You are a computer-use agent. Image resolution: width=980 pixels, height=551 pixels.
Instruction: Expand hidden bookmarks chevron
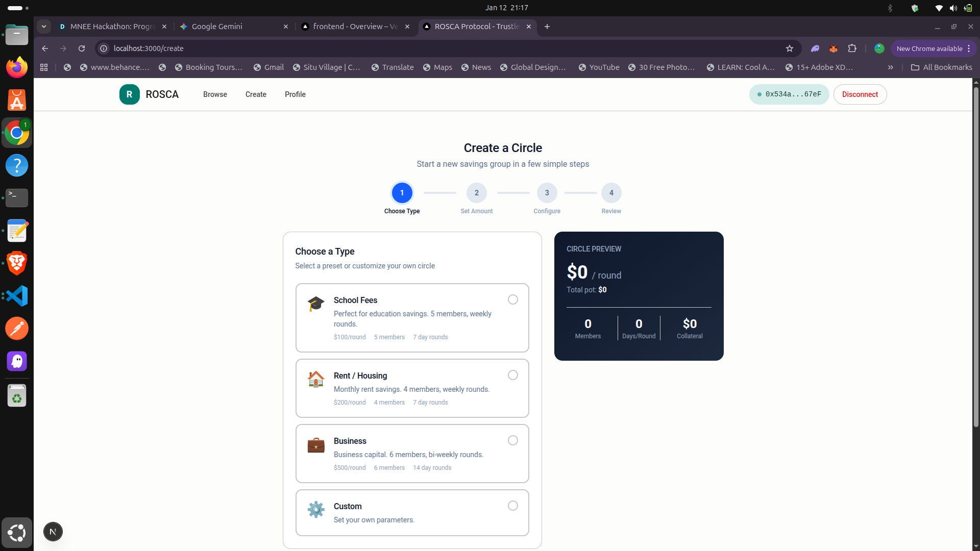point(891,67)
